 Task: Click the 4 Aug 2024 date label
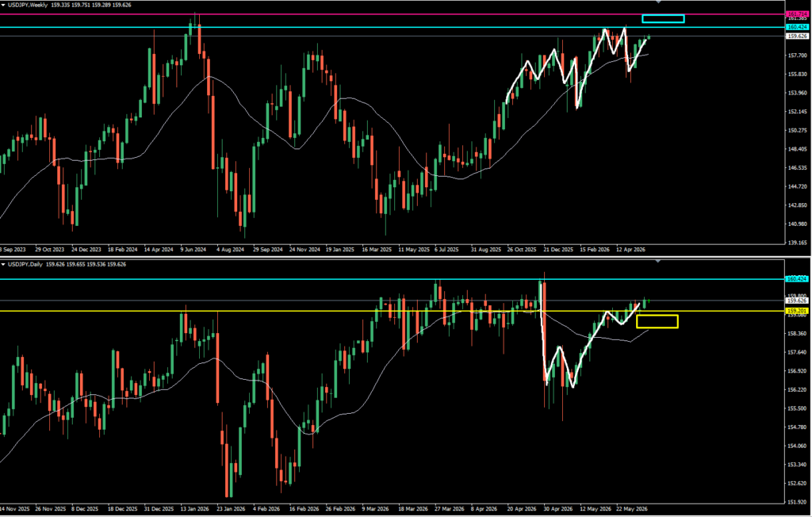click(231, 249)
